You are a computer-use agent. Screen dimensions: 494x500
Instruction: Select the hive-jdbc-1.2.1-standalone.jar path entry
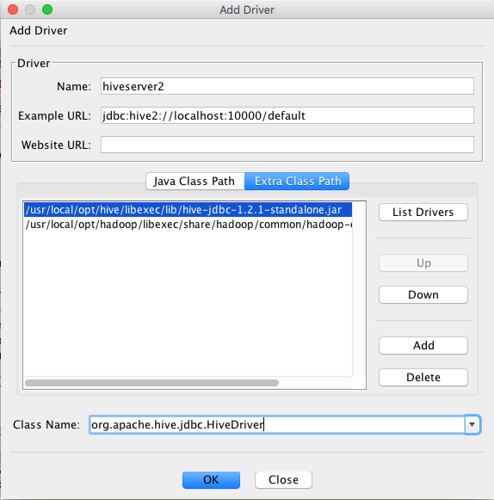point(188,210)
